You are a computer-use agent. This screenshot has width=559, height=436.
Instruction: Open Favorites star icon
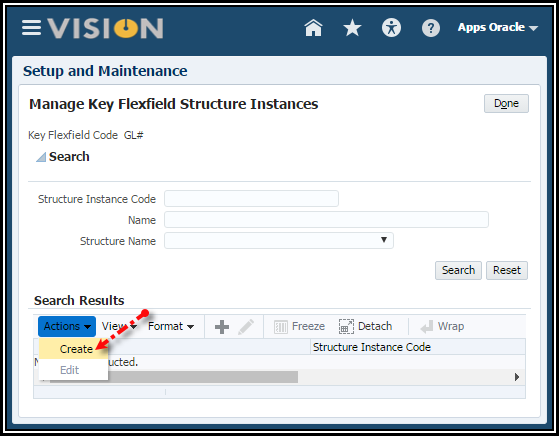[x=352, y=28]
